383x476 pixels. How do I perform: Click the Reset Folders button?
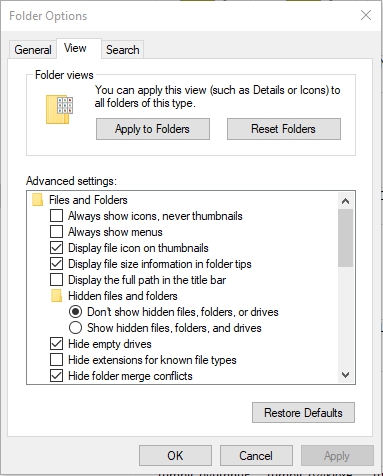point(284,129)
